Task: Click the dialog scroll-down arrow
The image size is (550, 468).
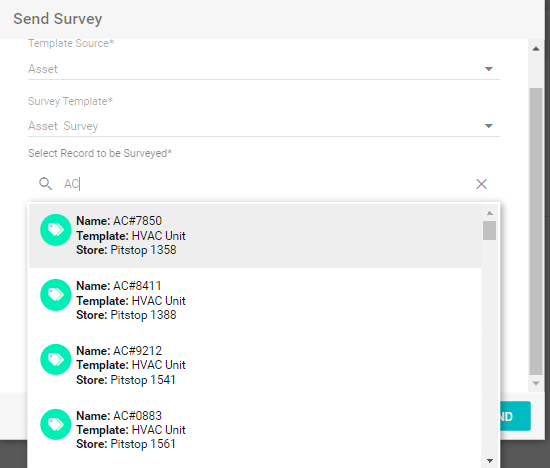Action: pyautogui.click(x=536, y=383)
